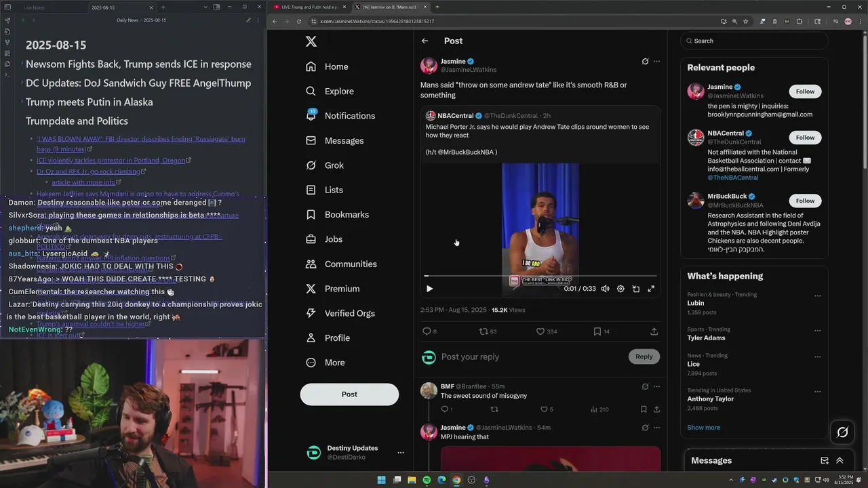This screenshot has height=488, width=868.
Task: Open Windows Start button
Action: pos(381,480)
